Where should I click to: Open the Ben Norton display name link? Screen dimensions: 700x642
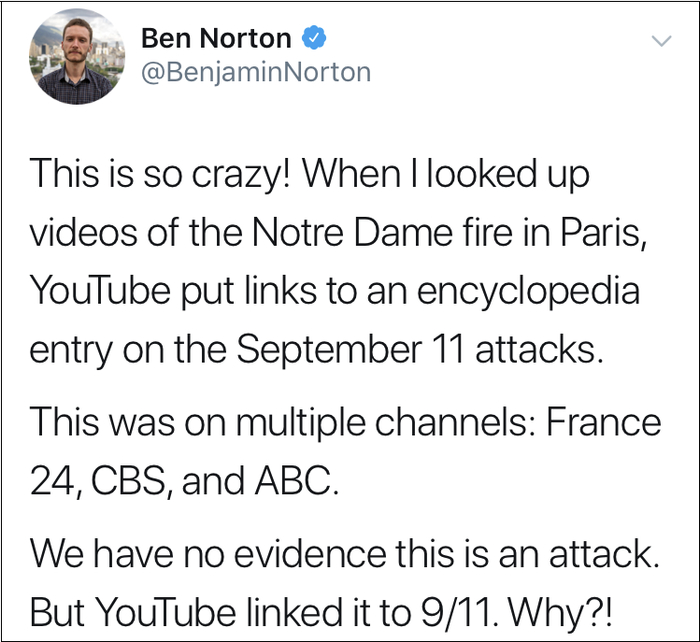click(216, 39)
